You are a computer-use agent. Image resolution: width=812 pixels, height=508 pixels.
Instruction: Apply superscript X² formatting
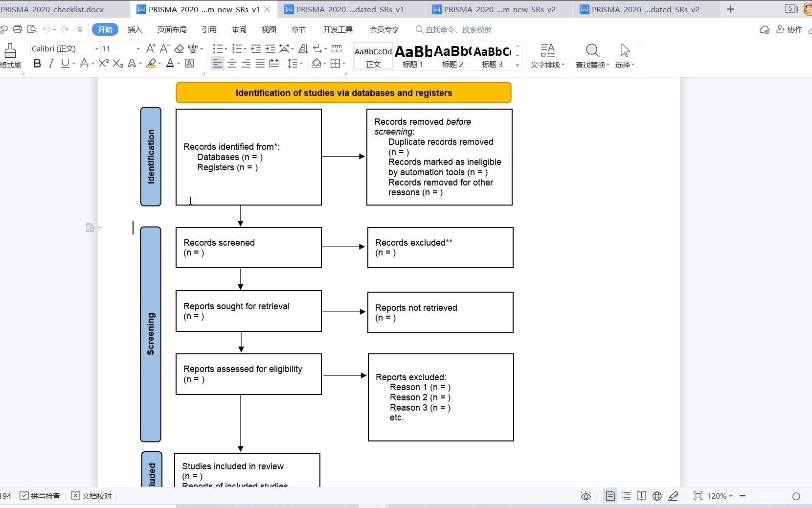[103, 63]
